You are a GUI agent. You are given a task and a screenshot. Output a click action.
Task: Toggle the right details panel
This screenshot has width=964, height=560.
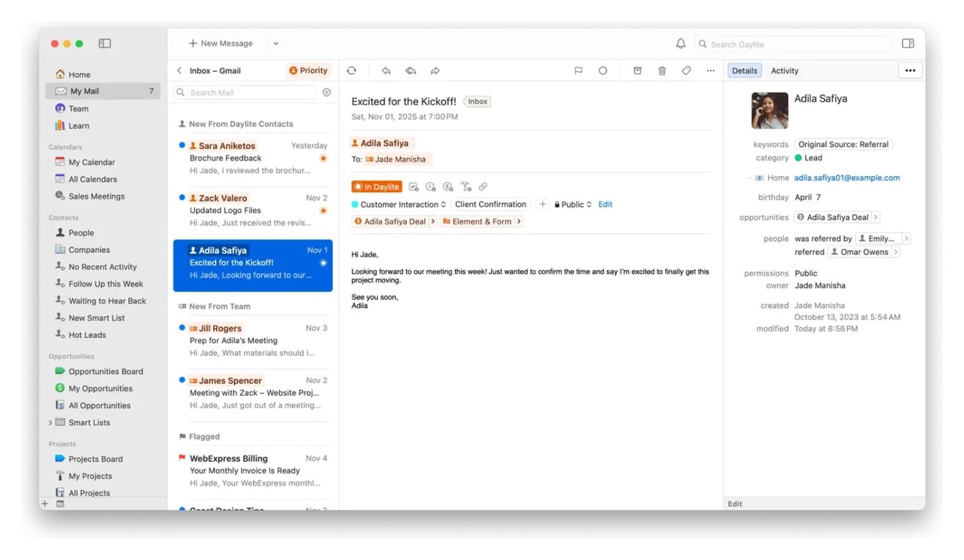[x=908, y=44]
